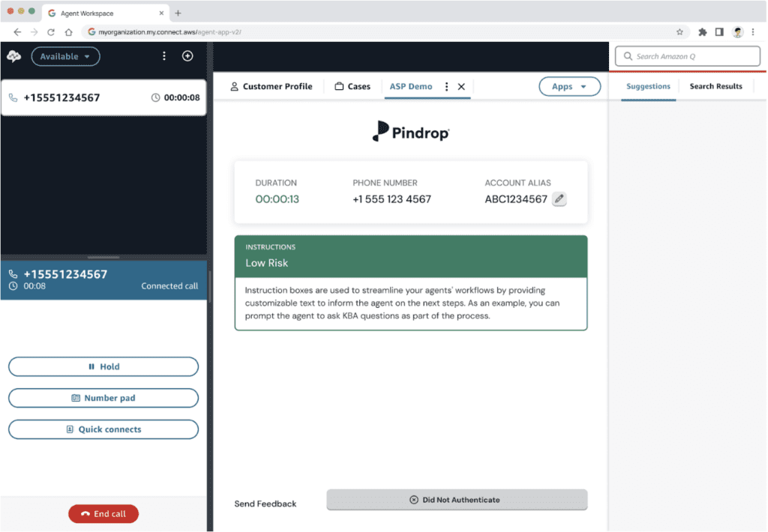The width and height of the screenshot is (768, 532).
Task: Click the Search Amazon Q input field
Action: (x=688, y=56)
